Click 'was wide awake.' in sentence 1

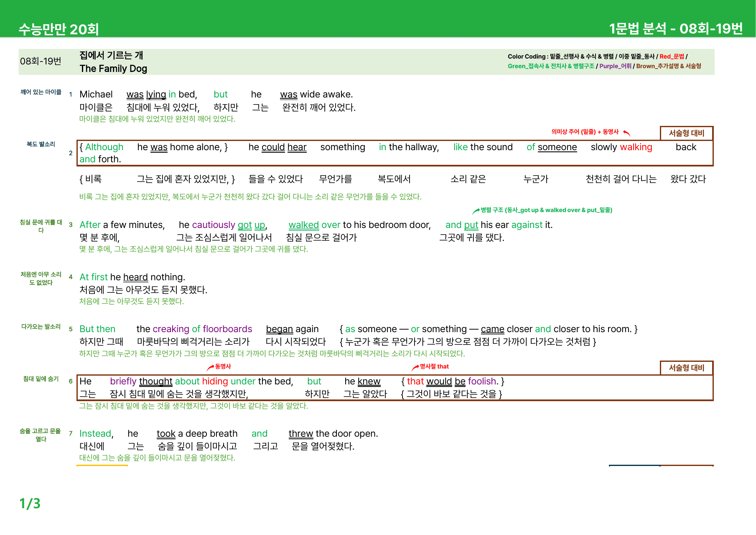(316, 95)
